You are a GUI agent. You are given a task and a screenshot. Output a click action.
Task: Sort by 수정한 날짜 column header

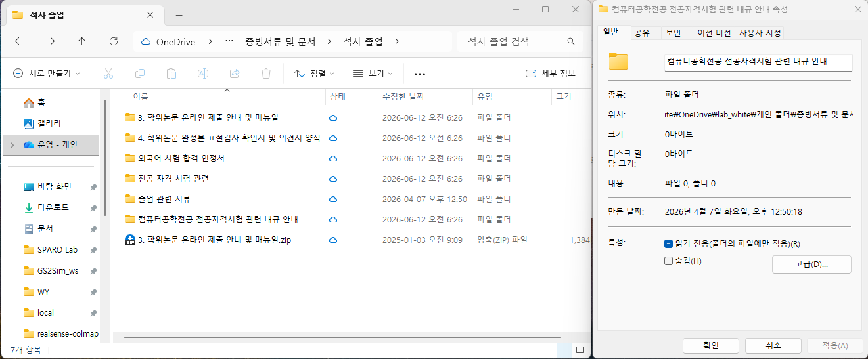(x=426, y=96)
